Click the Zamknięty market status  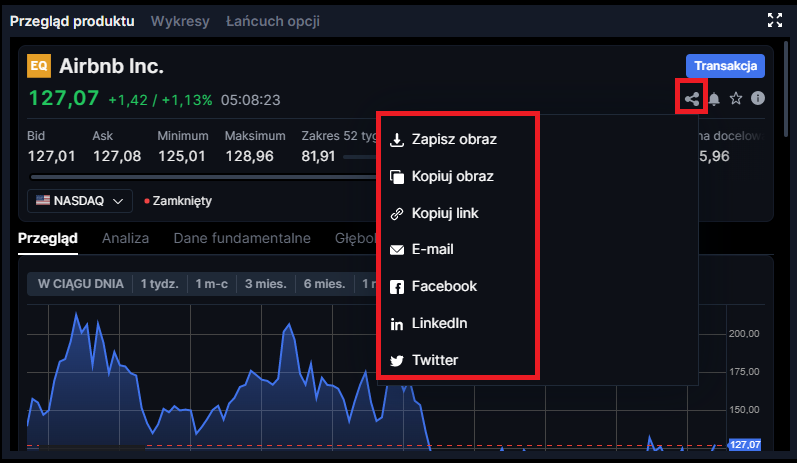[x=178, y=201]
